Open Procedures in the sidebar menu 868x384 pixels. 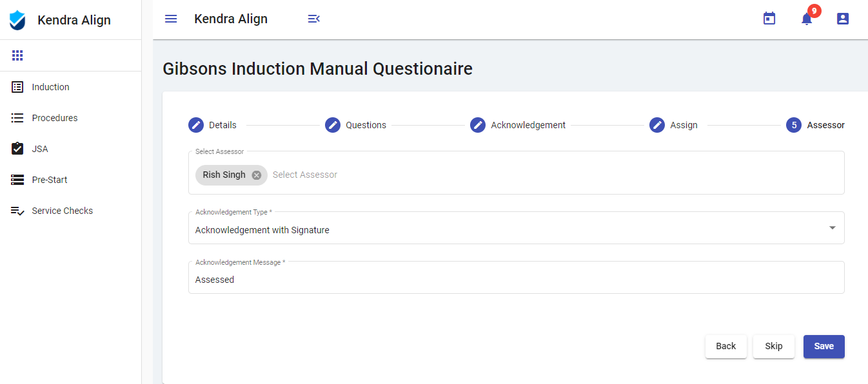point(70,118)
